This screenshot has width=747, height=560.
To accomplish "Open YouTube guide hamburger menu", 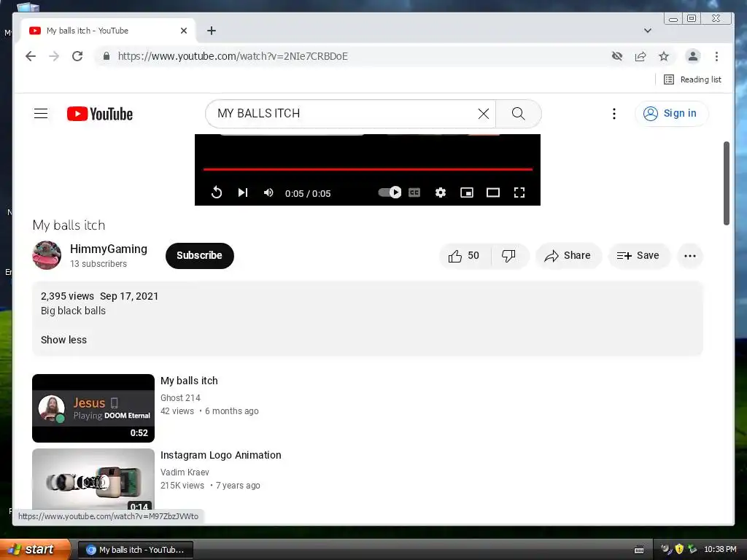I will (x=41, y=113).
